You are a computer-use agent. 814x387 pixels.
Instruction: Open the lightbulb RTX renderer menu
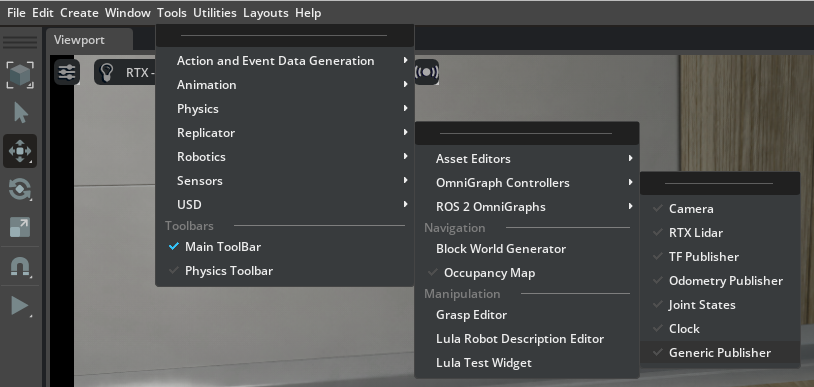[x=106, y=72]
